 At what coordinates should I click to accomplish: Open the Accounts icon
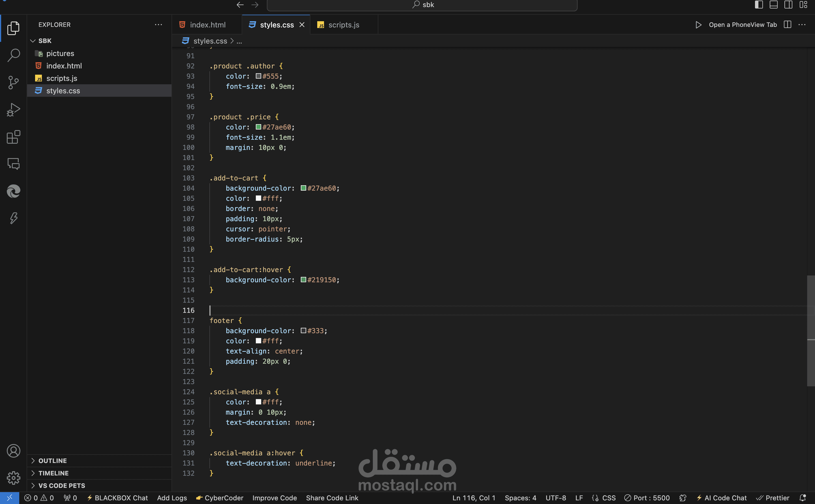tap(13, 451)
